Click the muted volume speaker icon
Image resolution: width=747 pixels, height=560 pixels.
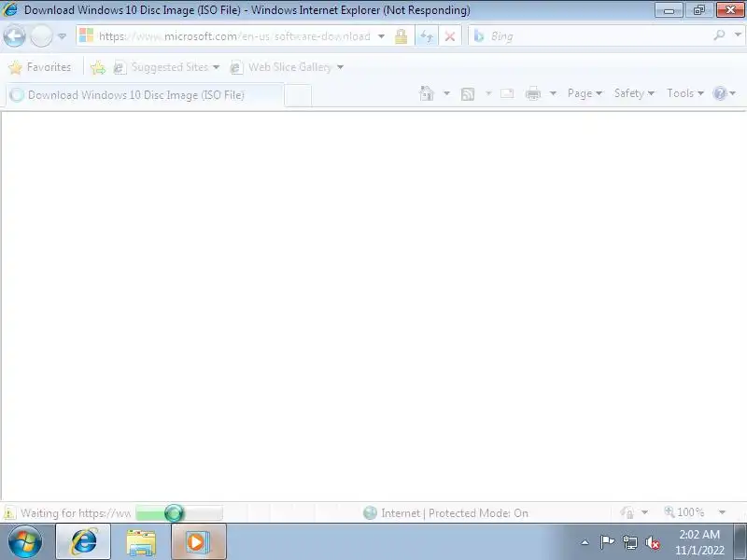tap(652, 542)
